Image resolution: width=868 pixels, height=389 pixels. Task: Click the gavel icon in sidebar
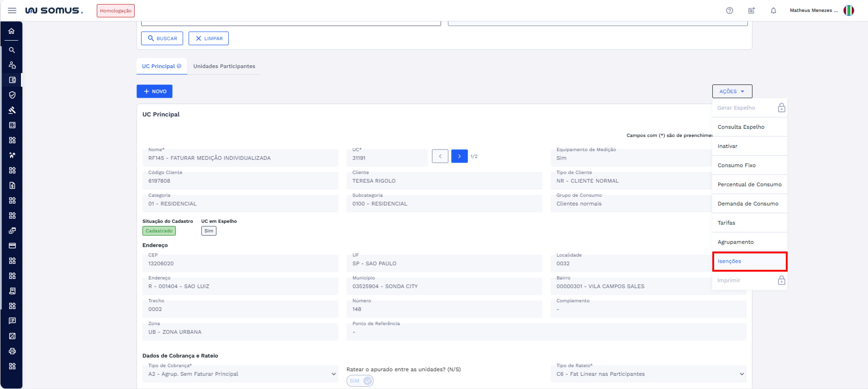(12, 110)
